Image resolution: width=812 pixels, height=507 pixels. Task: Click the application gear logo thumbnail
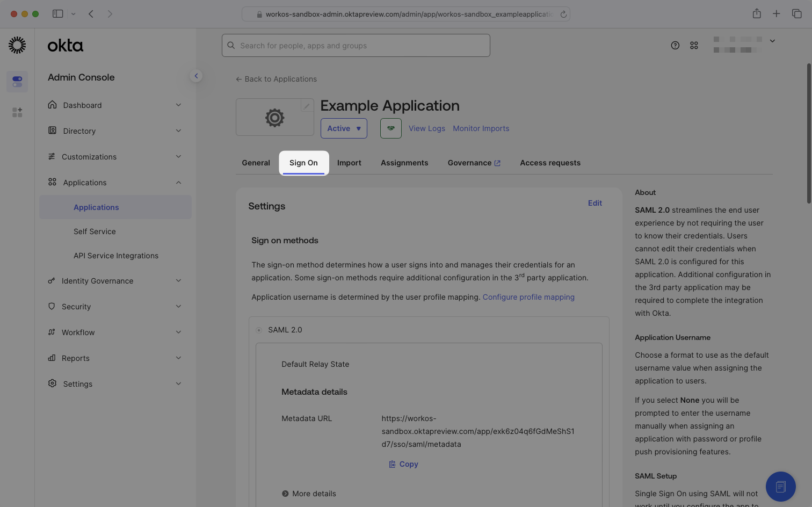click(274, 117)
